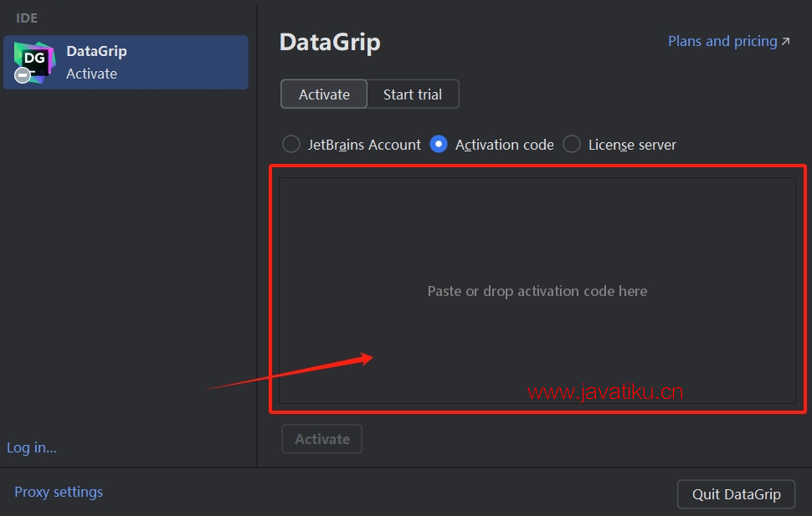Click the large DataGrip title heading

pos(330,43)
